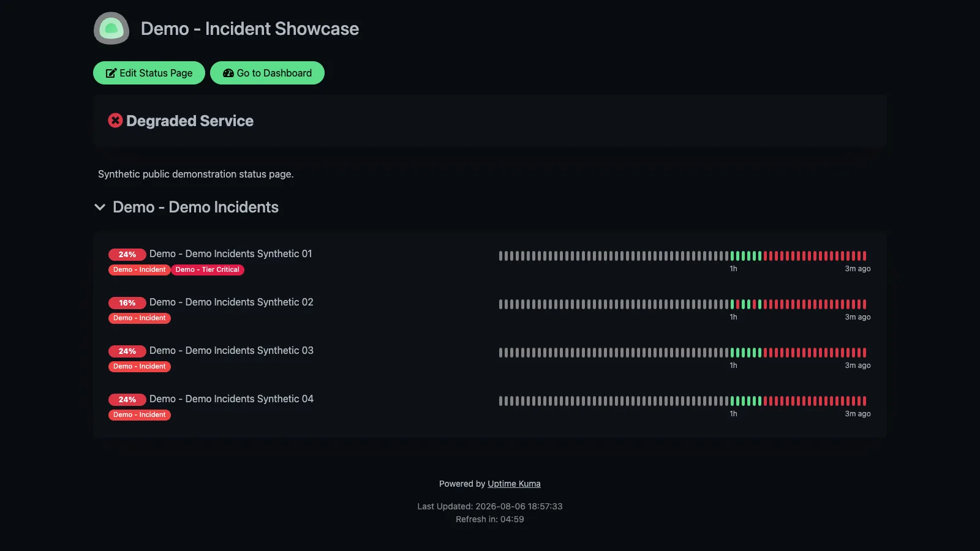
Task: Click the 16% uptime badge of Synthetic 02
Action: click(127, 302)
